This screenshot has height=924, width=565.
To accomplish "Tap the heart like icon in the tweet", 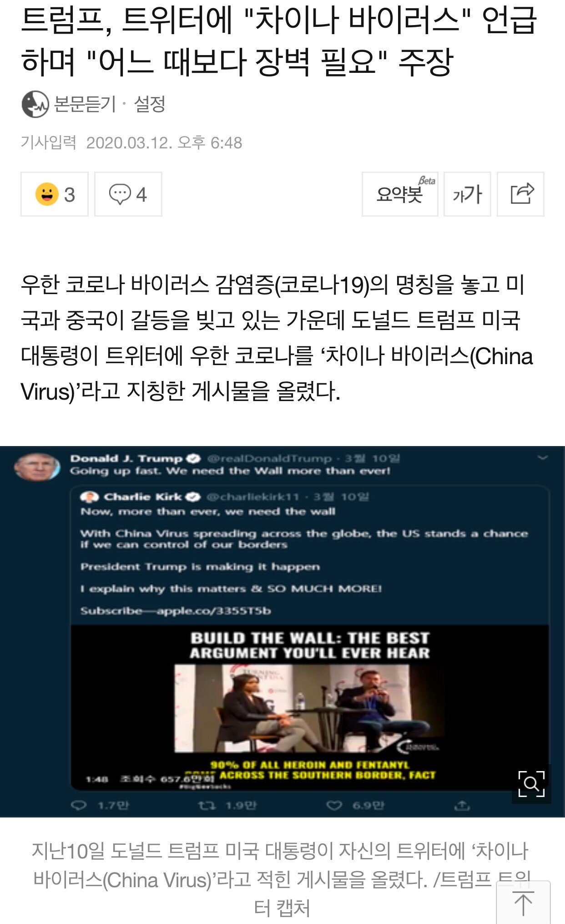I will pyautogui.click(x=334, y=806).
